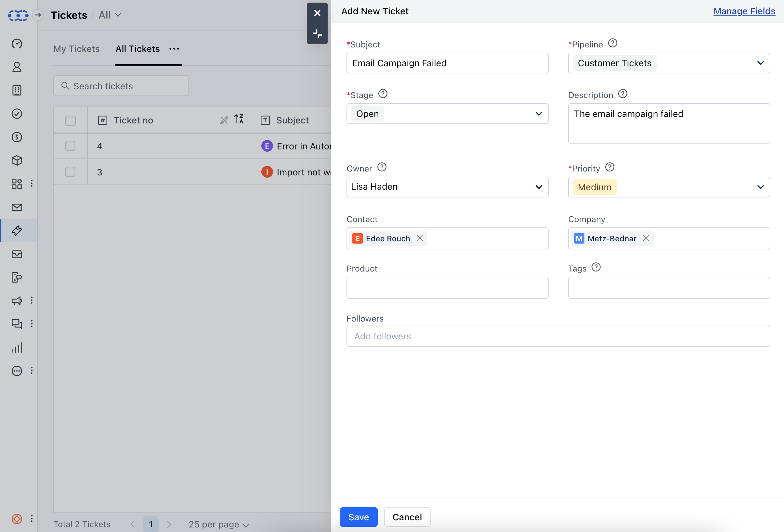Screen dimensions: 784x532
Task: Check the box for ticket 3
Action: pyautogui.click(x=70, y=172)
